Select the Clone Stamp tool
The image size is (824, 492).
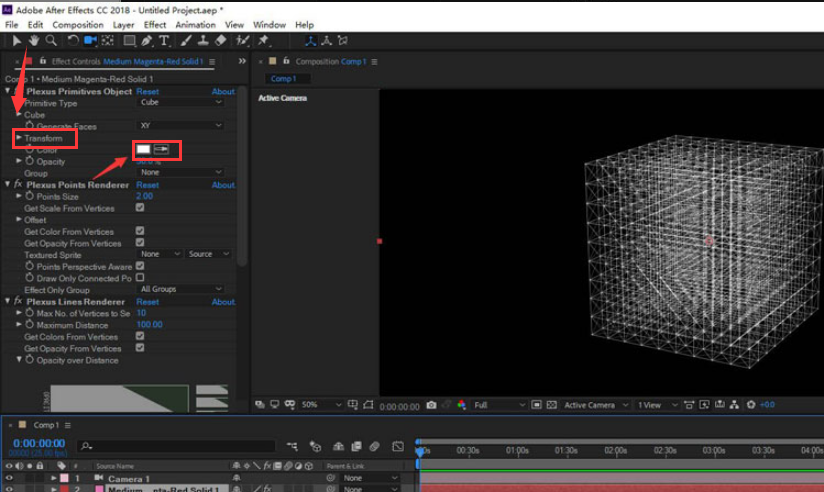[x=203, y=40]
